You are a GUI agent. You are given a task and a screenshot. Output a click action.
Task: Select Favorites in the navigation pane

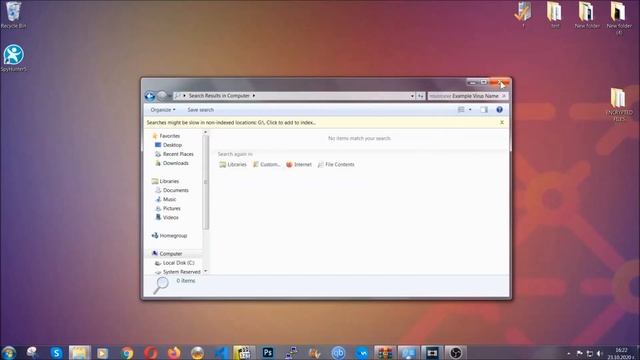[166, 136]
